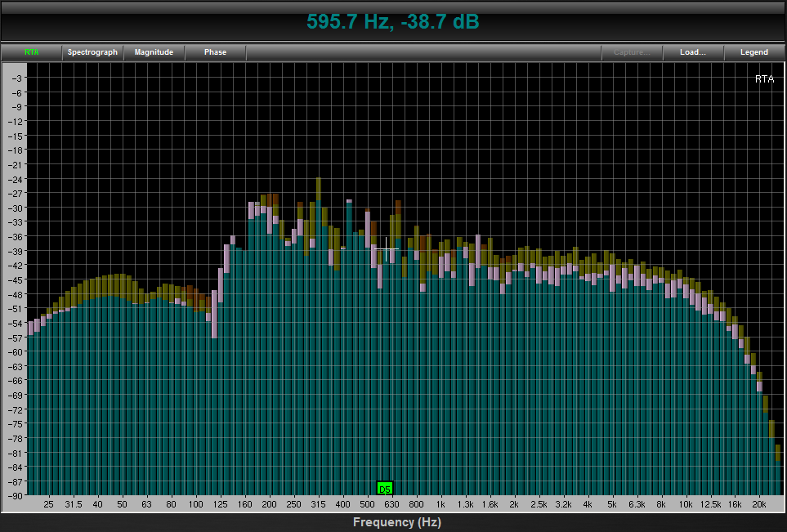Click the Load... button
The width and height of the screenshot is (787, 532).
(692, 52)
